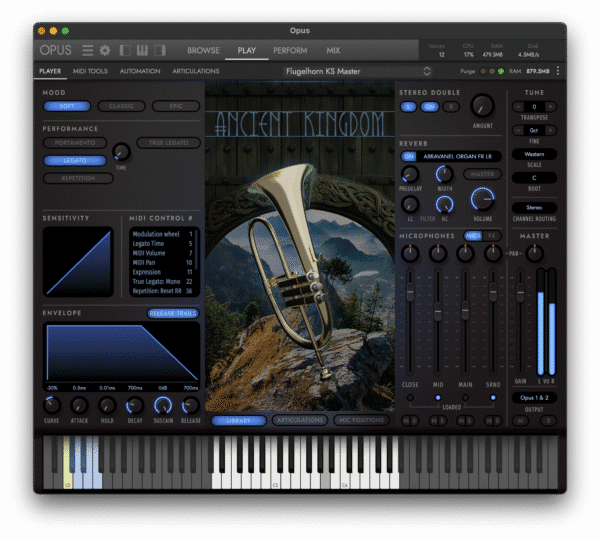Click the reverb LC filter knob
Screen dimensions: 600x538
pyautogui.click(x=410, y=204)
